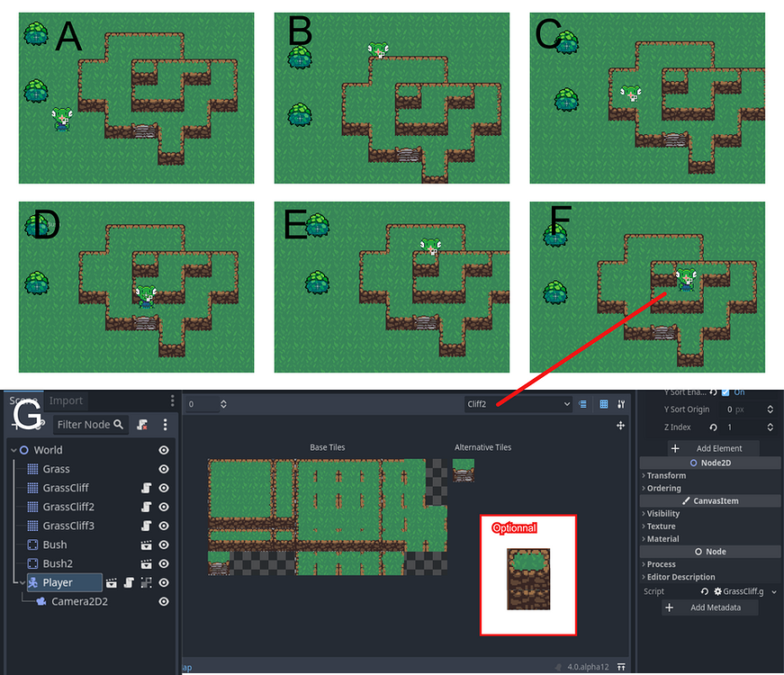784x675 pixels.
Task: Open the script attached to GrassCliff2
Action: tap(146, 507)
